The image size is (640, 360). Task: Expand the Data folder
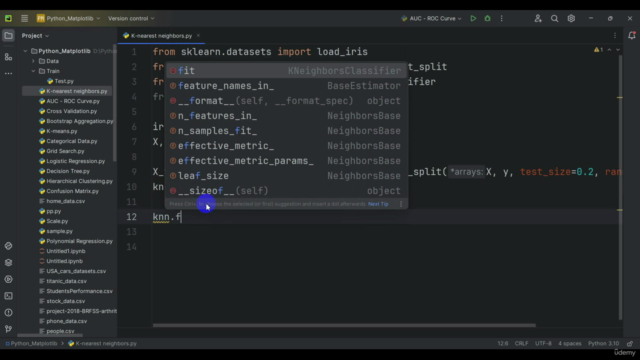coord(33,61)
